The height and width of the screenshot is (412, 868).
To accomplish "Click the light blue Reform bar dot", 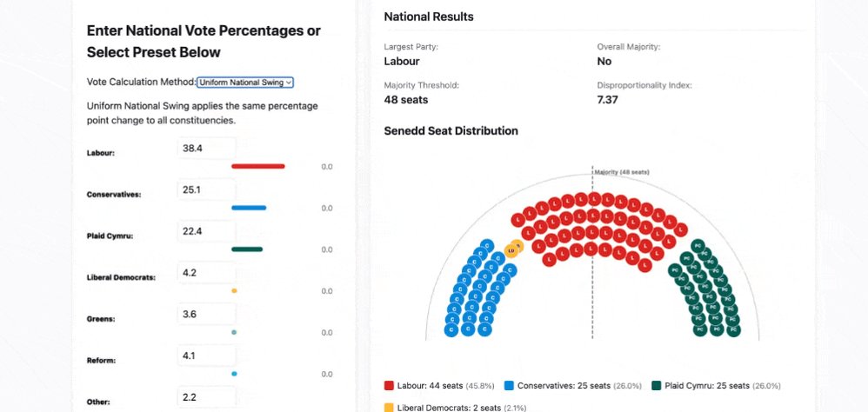I will [x=234, y=374].
